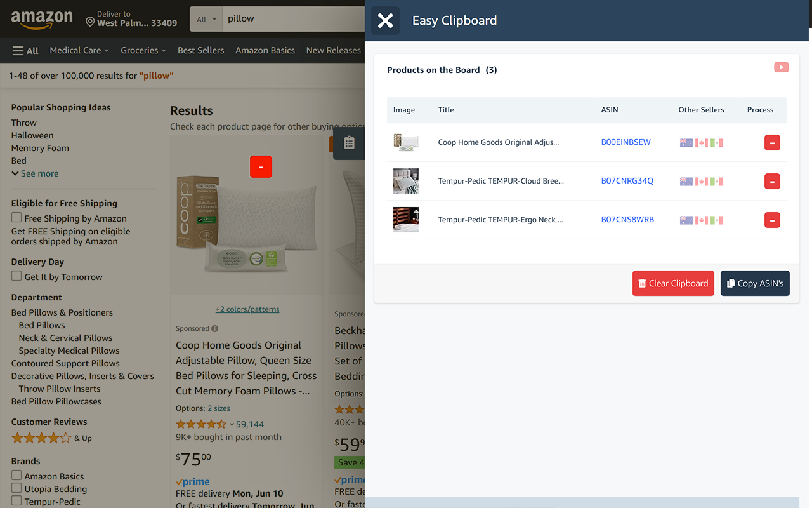The width and height of the screenshot is (812, 508).
Task: Tick Get It by Tomorrow
Action: click(16, 276)
